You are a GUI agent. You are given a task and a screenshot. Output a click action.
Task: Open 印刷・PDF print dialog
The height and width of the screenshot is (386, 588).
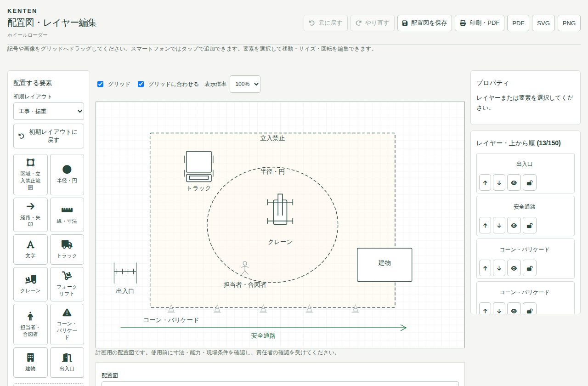[x=480, y=23]
